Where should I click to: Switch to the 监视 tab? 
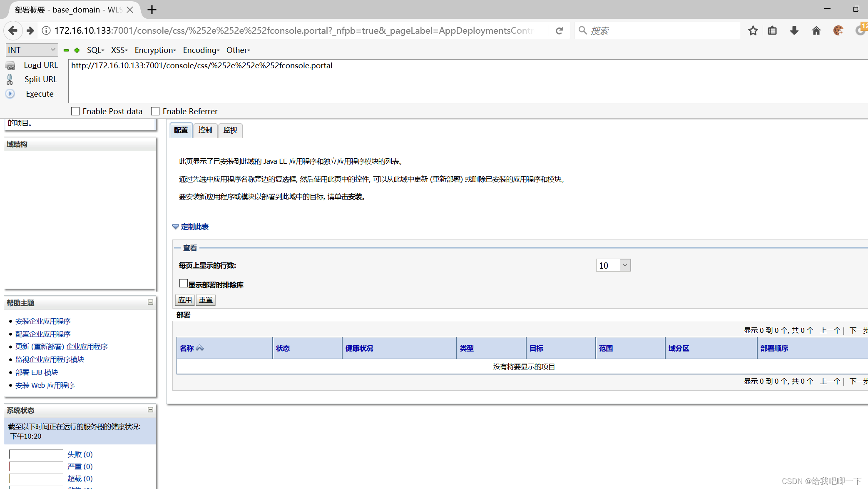click(230, 130)
